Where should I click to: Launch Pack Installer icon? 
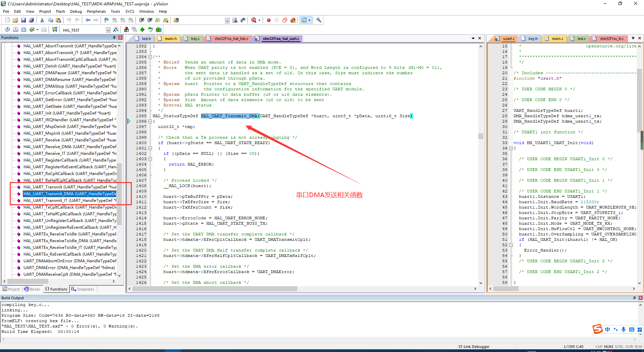coord(159,30)
